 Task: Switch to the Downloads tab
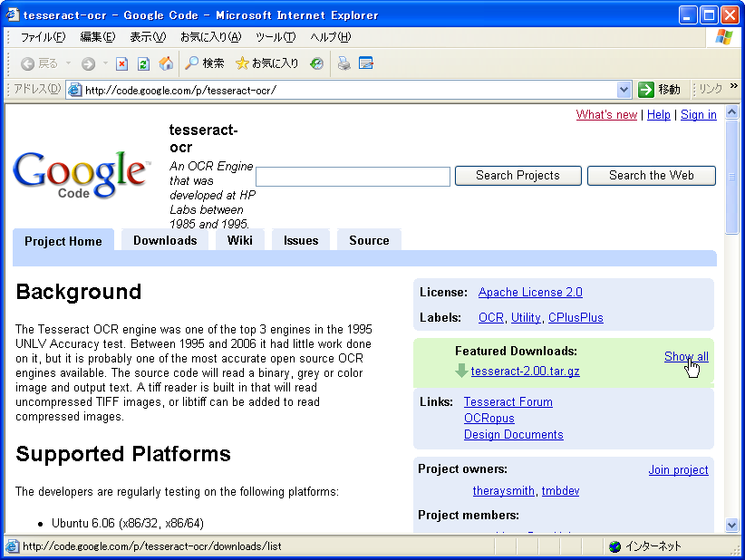click(165, 240)
